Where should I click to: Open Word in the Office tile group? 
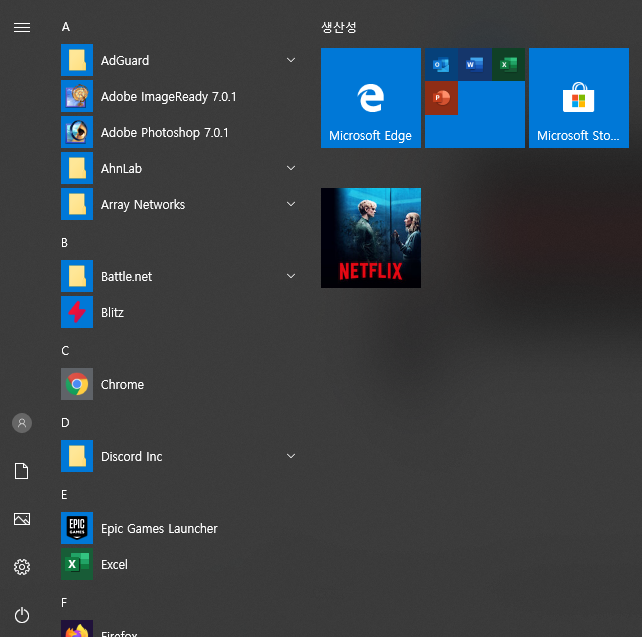475,64
